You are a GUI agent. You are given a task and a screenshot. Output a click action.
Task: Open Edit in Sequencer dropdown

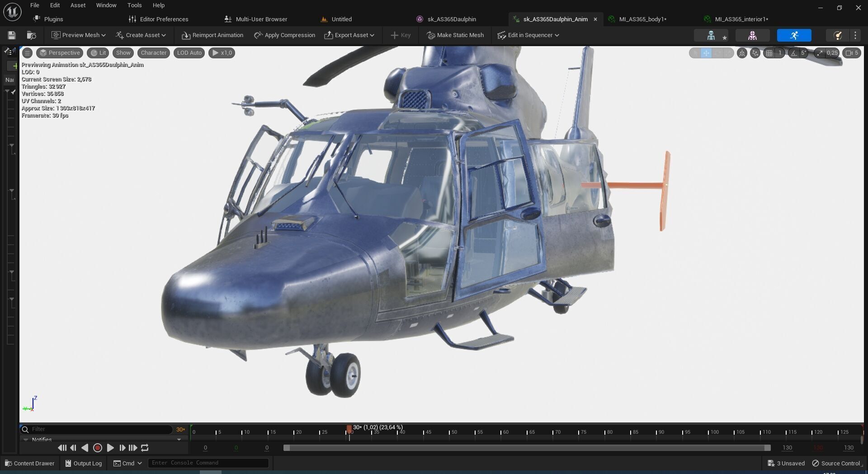pos(528,35)
